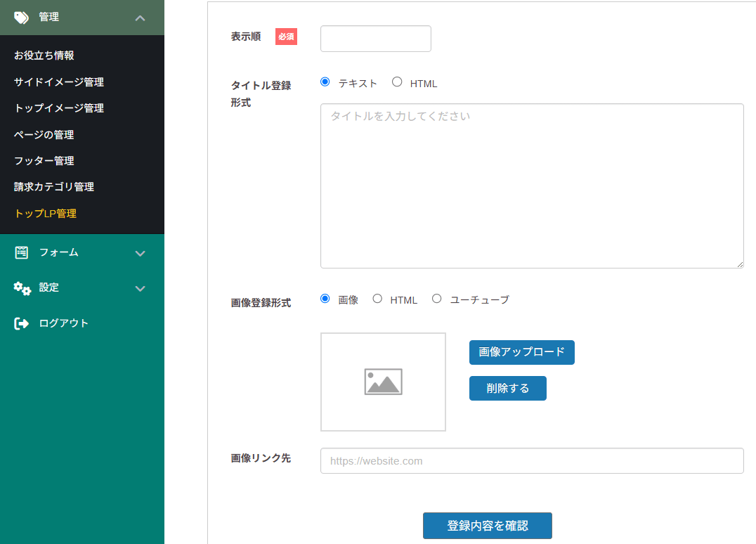Click the 画像アップロード button
The width and height of the screenshot is (756, 544).
521,352
